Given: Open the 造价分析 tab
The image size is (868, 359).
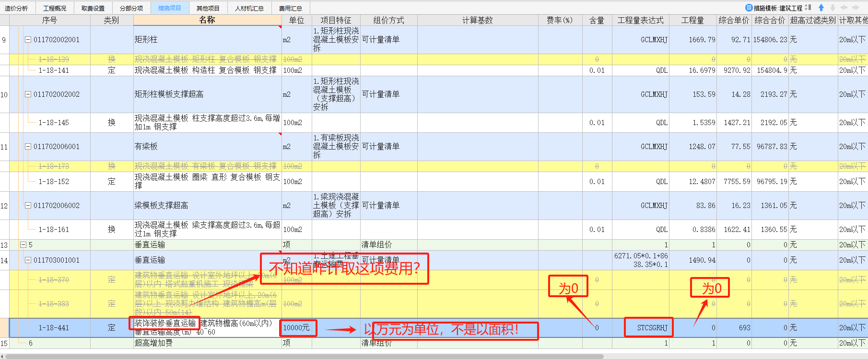Looking at the screenshot, I should pos(17,8).
